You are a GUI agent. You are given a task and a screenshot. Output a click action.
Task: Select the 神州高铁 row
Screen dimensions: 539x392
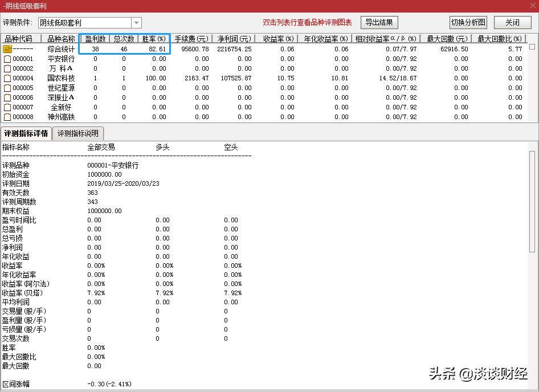[x=264, y=117]
